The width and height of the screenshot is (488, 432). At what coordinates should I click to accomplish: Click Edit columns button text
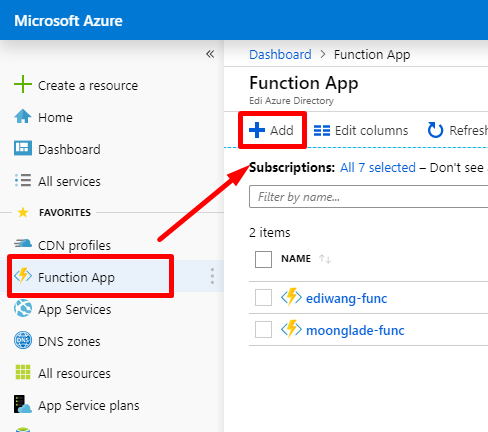click(371, 131)
